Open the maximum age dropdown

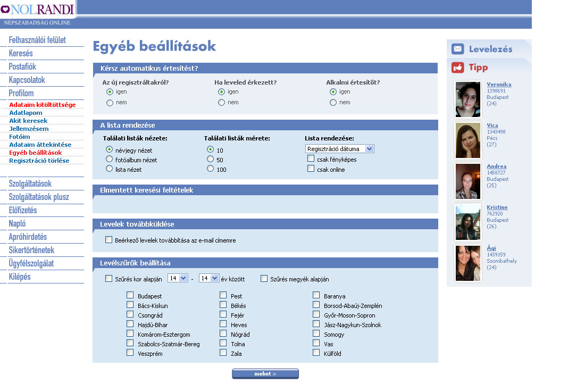click(209, 278)
